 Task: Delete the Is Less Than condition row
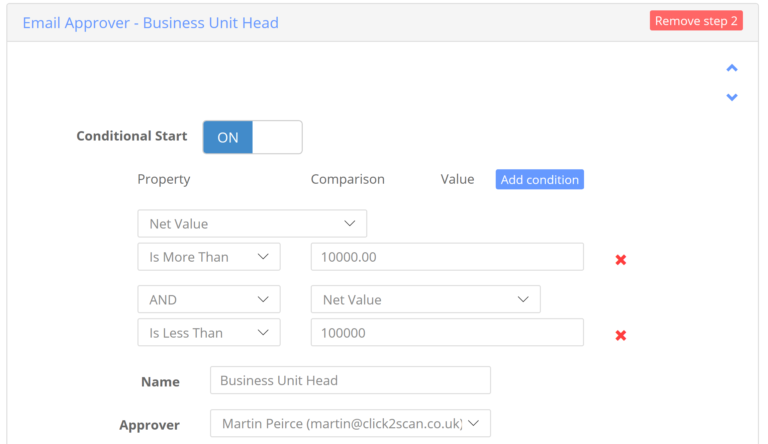click(620, 335)
